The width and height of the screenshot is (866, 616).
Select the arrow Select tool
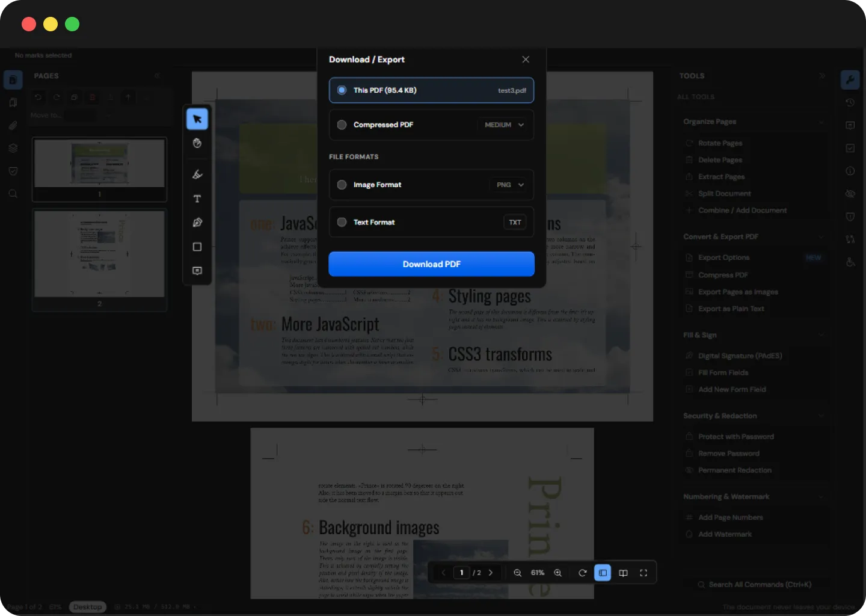(x=197, y=119)
